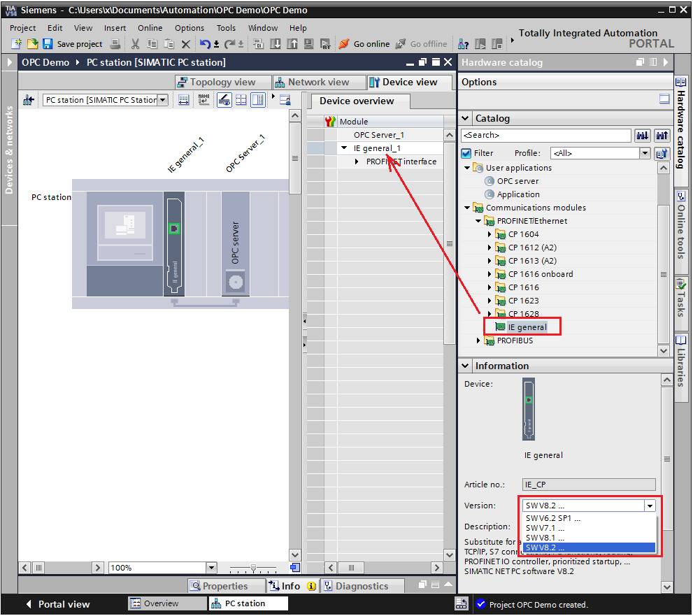Collapse the IE general_1 module row
Screen dimensions: 693x616
click(344, 148)
